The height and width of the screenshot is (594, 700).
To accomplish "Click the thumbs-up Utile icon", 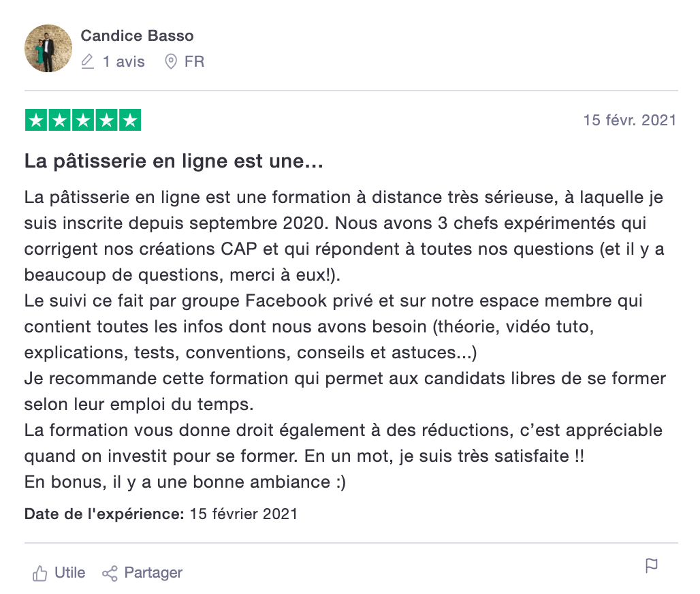I will point(39,573).
